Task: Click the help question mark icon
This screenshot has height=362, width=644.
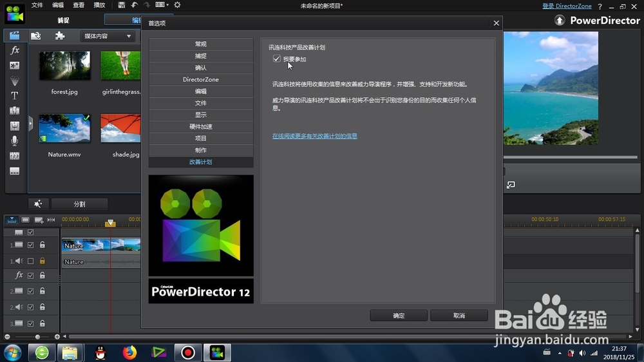Action: click(x=600, y=6)
